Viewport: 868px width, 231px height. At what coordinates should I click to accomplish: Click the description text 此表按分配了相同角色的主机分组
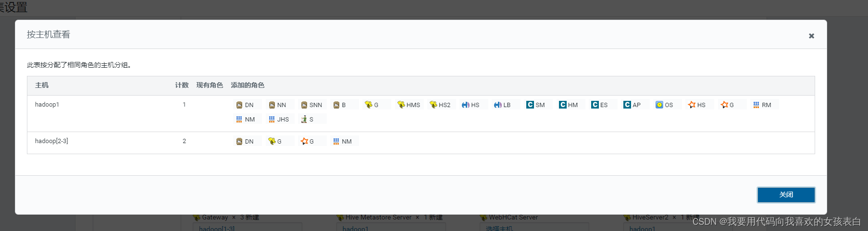pos(79,65)
